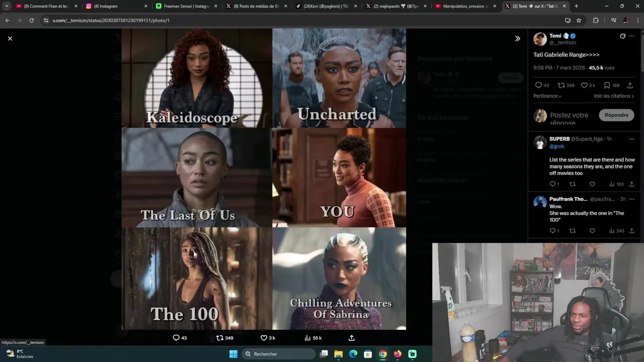Image resolution: width=644 pixels, height=362 pixels.
Task: Click the Kaleidoscope photo panel
Action: point(197,78)
